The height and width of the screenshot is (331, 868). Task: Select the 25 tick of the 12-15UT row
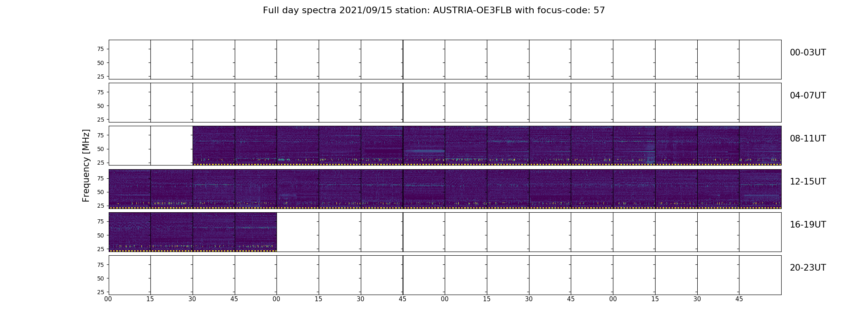pos(100,206)
